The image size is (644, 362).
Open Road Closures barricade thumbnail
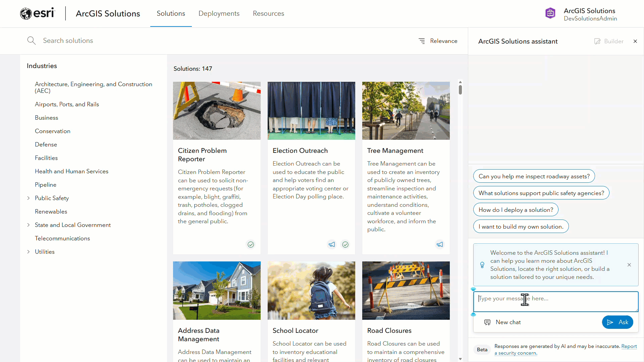[406, 291]
